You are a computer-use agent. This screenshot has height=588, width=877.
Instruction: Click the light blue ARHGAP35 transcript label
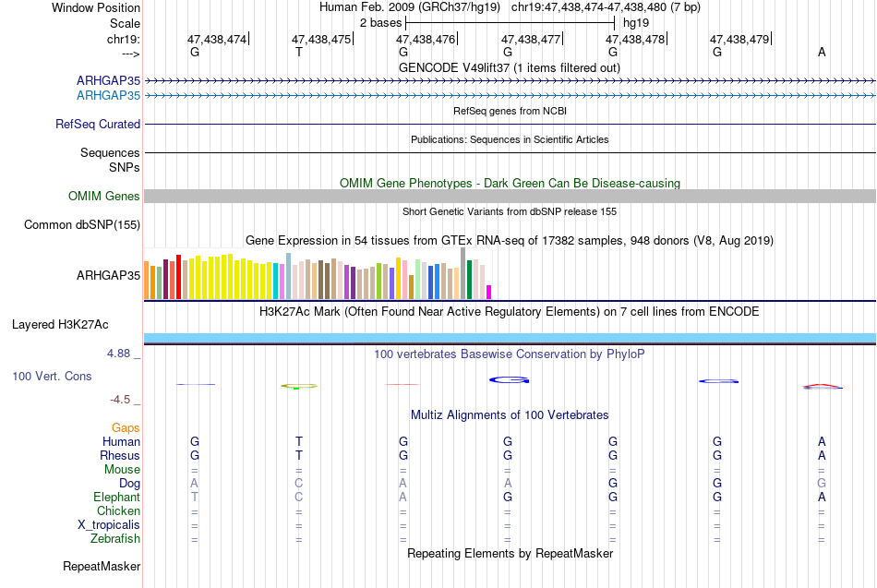(109, 96)
